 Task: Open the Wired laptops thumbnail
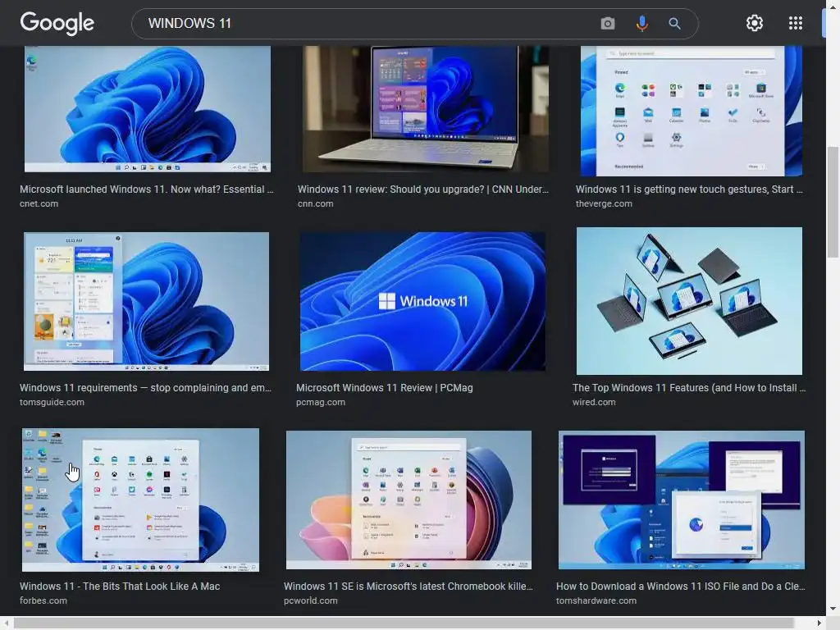(x=689, y=301)
